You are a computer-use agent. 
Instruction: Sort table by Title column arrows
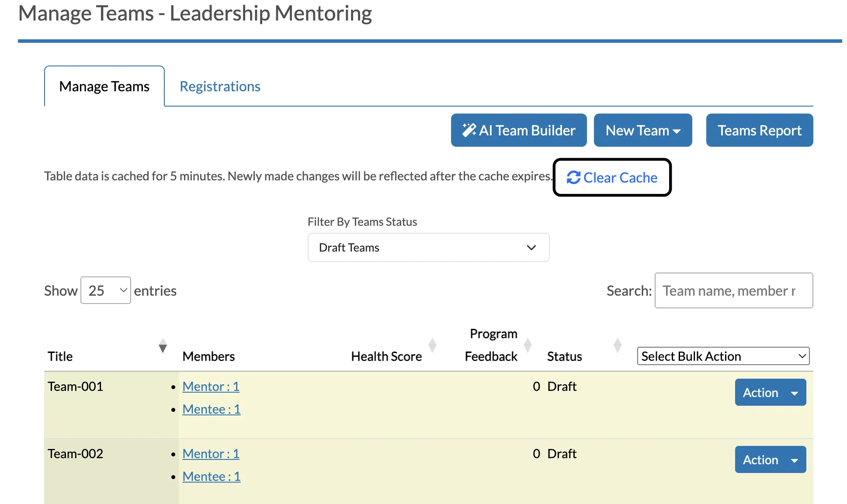click(163, 345)
